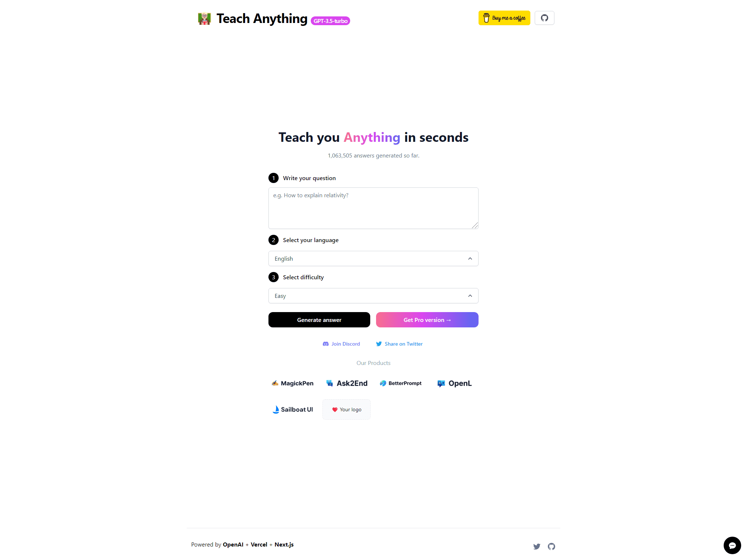This screenshot has width=747, height=560.
Task: Click the Twitter bird icon in footer
Action: [x=537, y=546]
